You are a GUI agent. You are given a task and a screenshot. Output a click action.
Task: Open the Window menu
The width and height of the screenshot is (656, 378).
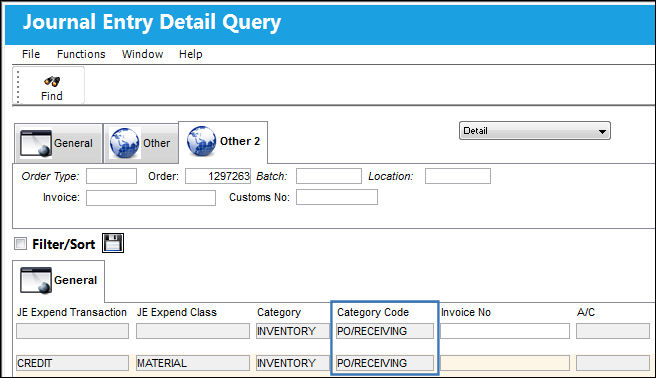click(x=142, y=54)
